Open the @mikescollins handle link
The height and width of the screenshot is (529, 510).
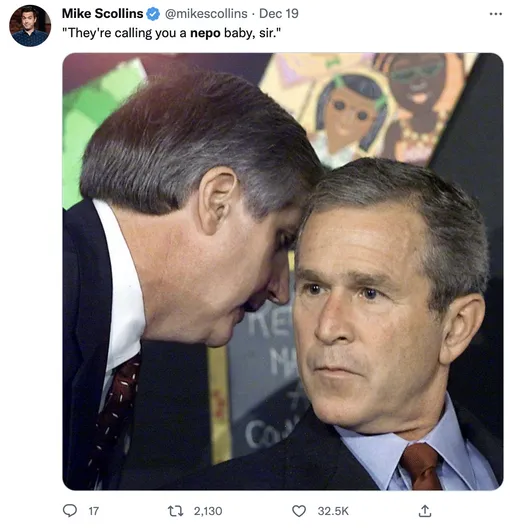tap(206, 13)
